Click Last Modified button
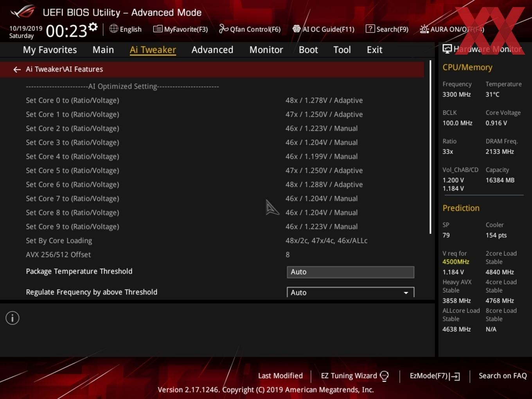This screenshot has width=532, height=399. click(x=280, y=376)
